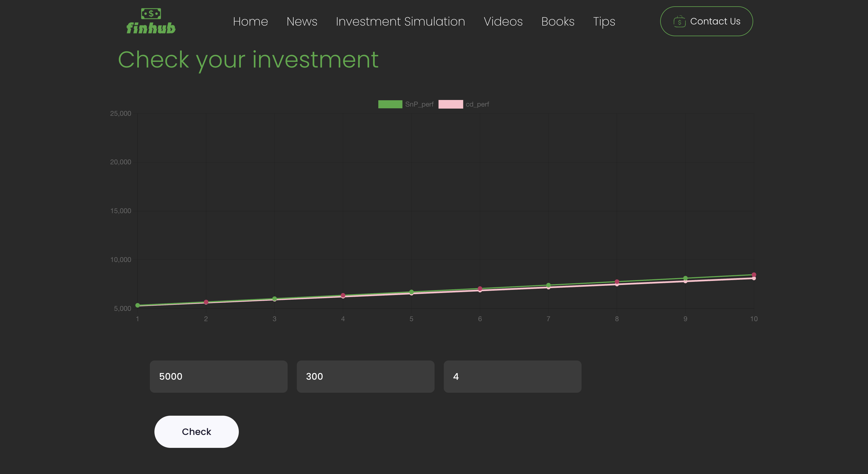Screen dimensions: 868x474
Task: Click the chart data point at year 5
Action: (x=411, y=292)
